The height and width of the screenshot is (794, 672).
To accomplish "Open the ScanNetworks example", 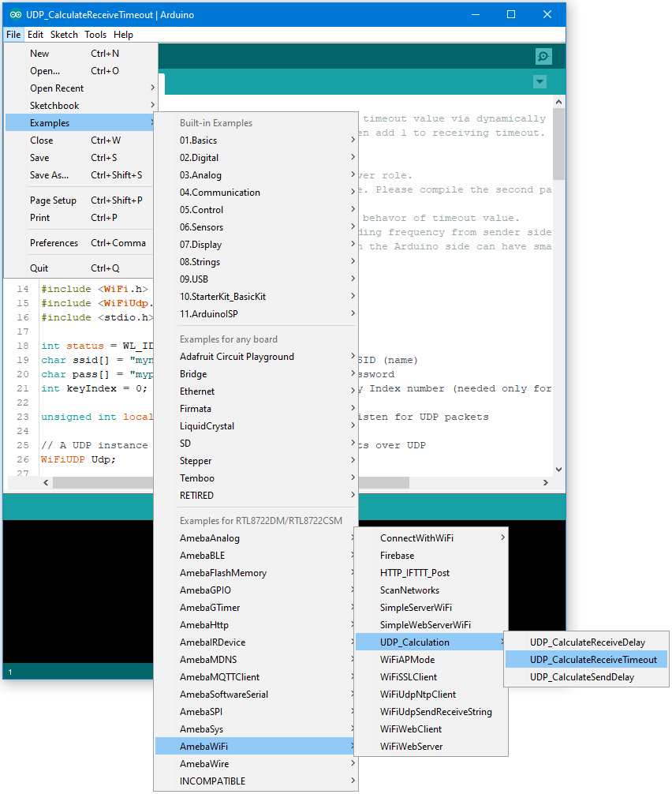I will click(431, 590).
